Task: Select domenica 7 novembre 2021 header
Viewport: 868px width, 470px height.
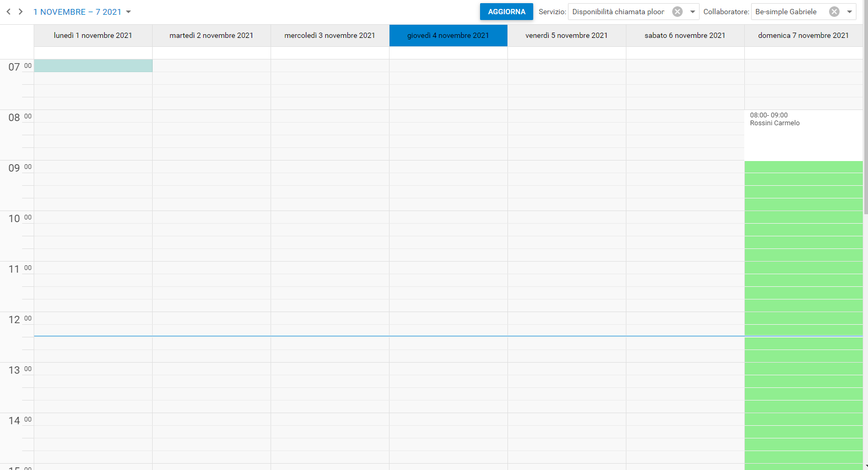Action: pos(804,35)
